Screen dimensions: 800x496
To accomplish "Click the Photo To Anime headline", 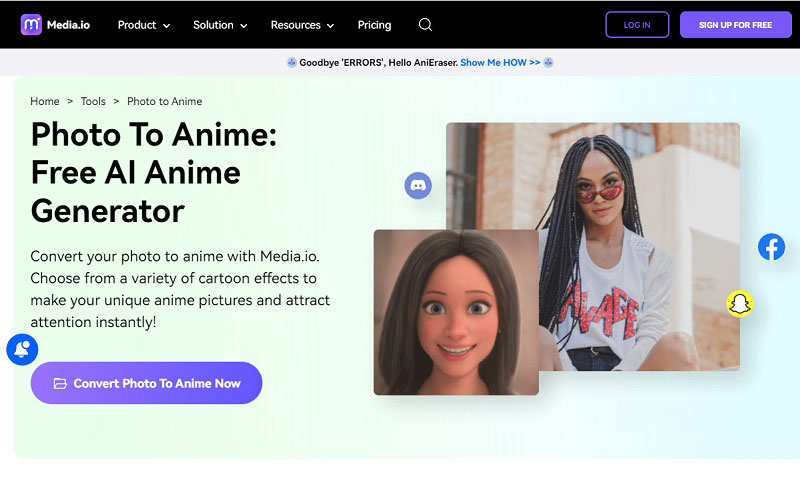I will point(154,173).
